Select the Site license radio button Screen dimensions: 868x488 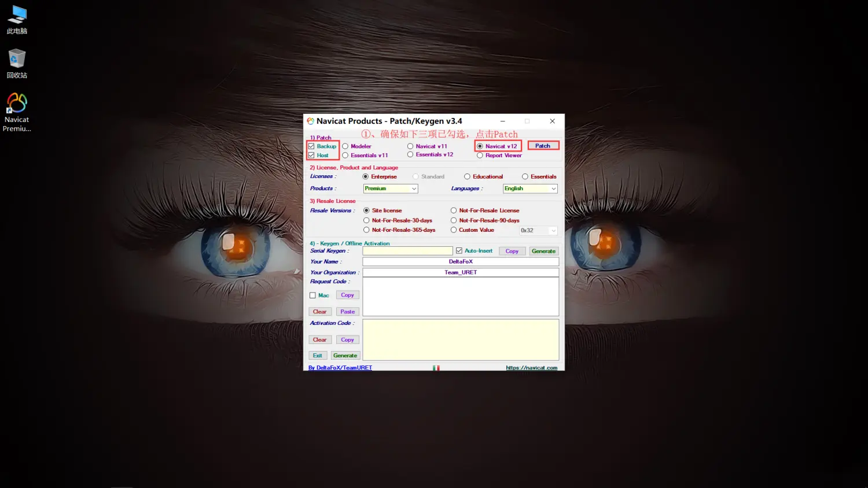[366, 210]
